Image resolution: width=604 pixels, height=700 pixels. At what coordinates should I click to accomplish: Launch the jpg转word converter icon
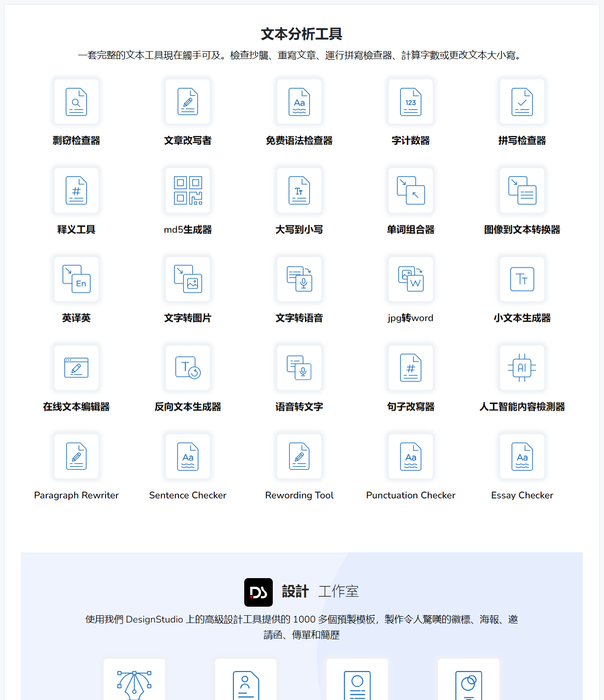[x=411, y=279]
